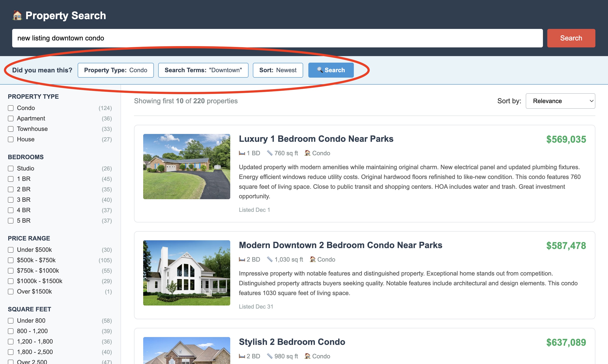Screen dimensions: 608x364
Task: Click the Property Type: Condo suggestion chip
Action: 116,70
